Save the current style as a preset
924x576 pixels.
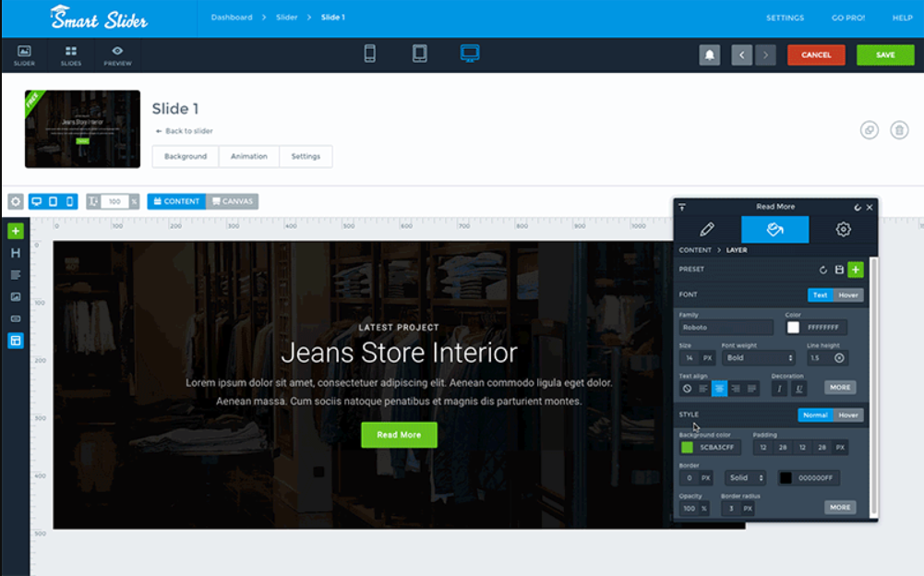839,270
